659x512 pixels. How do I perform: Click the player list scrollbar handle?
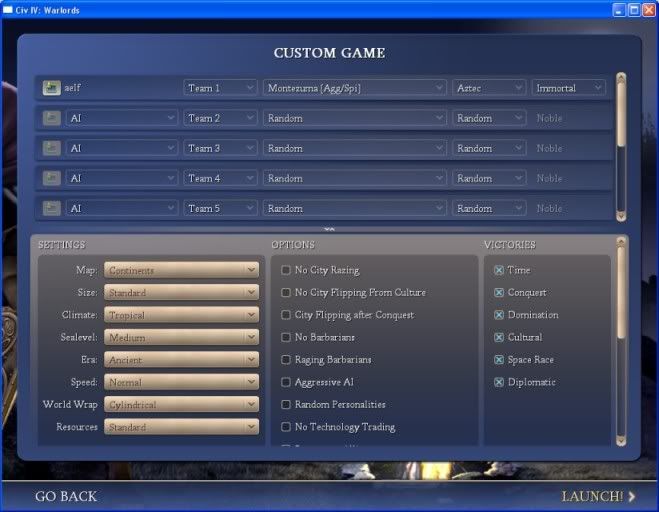point(621,114)
